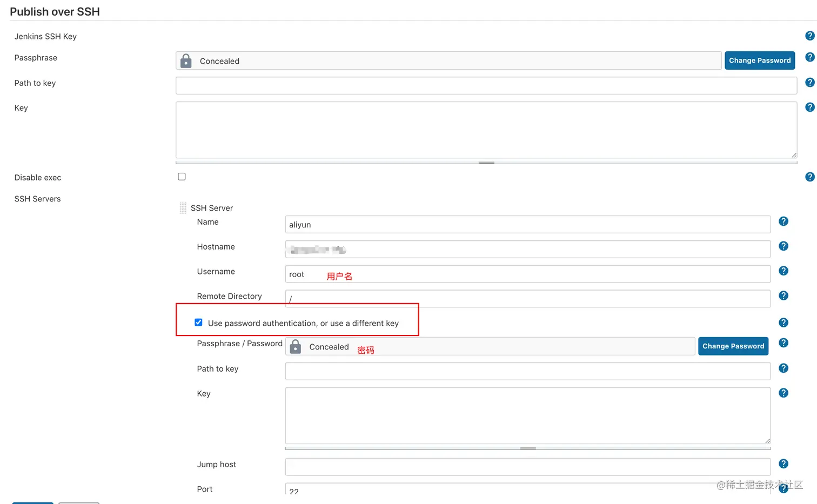Focus the server Key textarea

click(x=528, y=416)
